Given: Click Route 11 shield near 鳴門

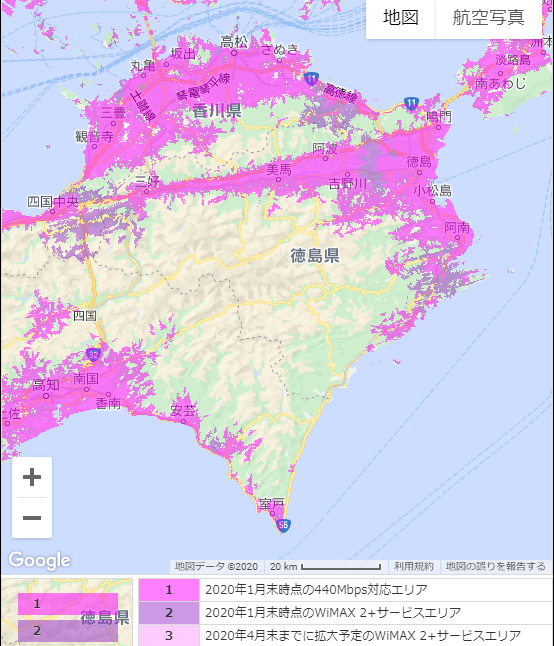Looking at the screenshot, I should [x=411, y=103].
